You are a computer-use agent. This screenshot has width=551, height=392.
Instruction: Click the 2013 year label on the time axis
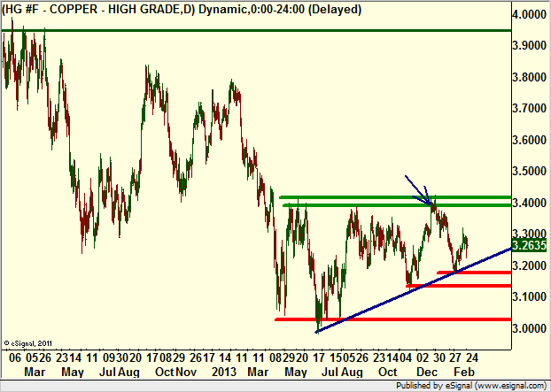point(224,372)
